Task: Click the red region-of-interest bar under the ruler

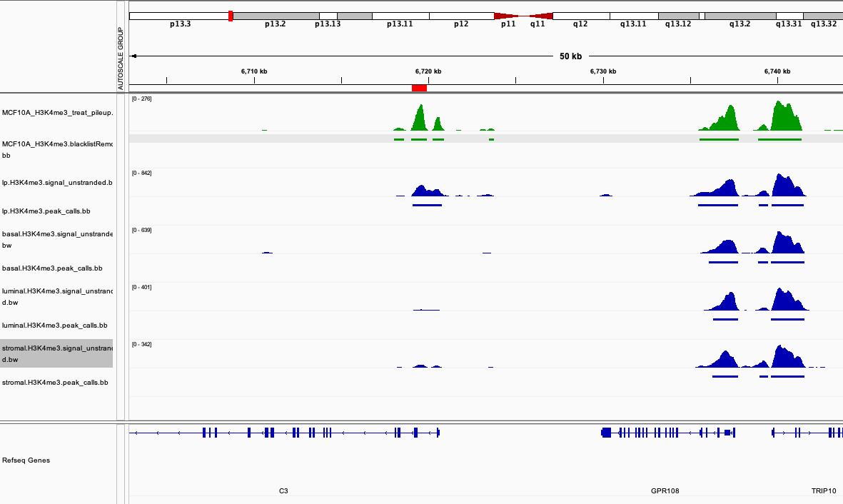Action: point(419,88)
